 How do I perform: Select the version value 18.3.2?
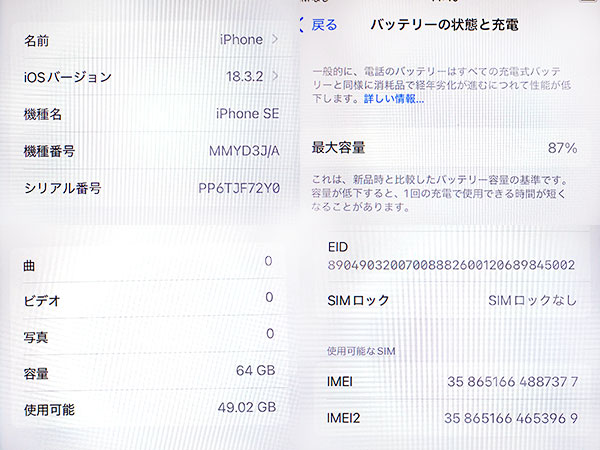(x=245, y=76)
